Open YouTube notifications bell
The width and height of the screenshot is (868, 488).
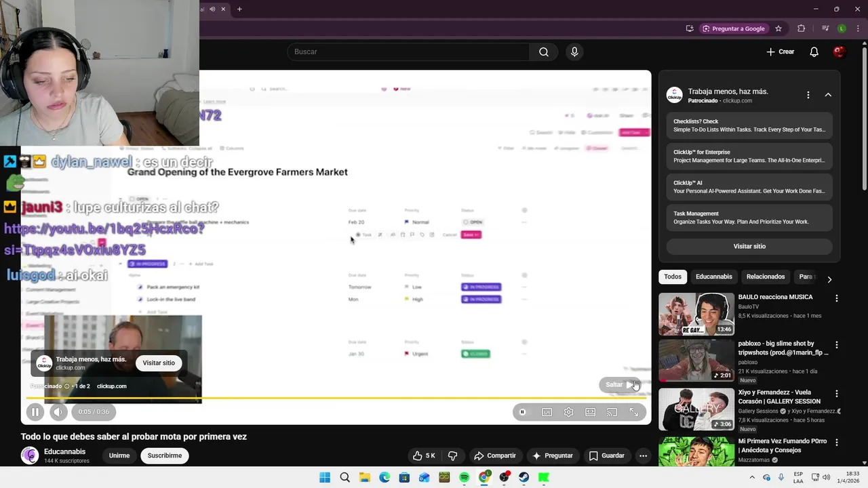[x=814, y=52]
